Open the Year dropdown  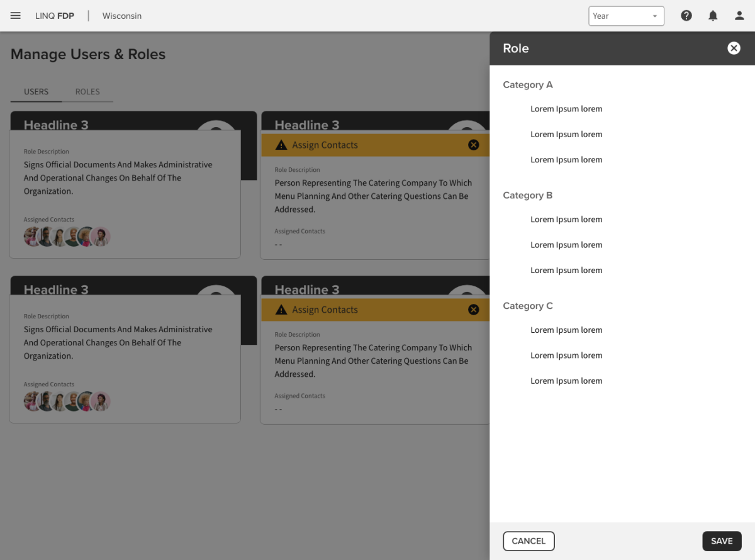pos(625,16)
